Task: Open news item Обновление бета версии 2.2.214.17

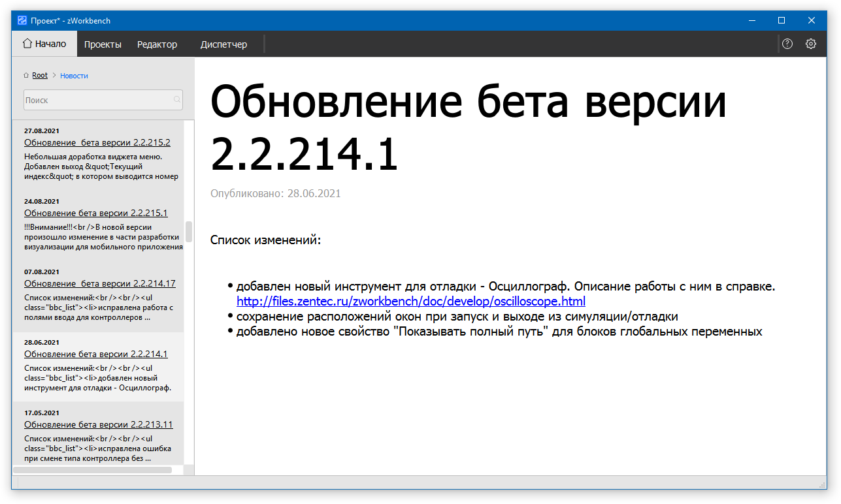Action: [99, 283]
